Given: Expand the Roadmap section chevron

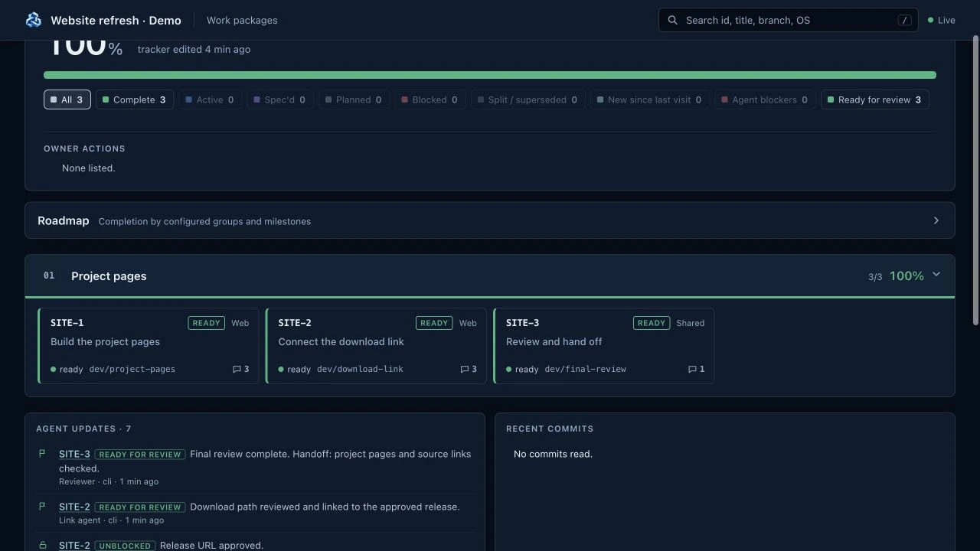Looking at the screenshot, I should [x=936, y=220].
